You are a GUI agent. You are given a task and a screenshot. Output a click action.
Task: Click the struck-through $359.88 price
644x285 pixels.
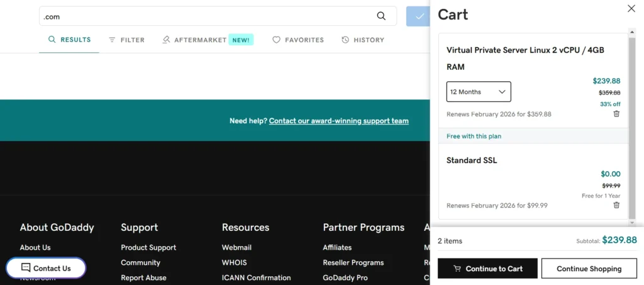point(609,93)
